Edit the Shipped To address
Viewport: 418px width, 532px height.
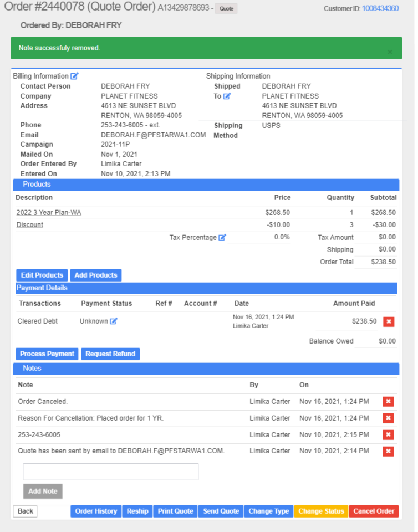point(227,96)
